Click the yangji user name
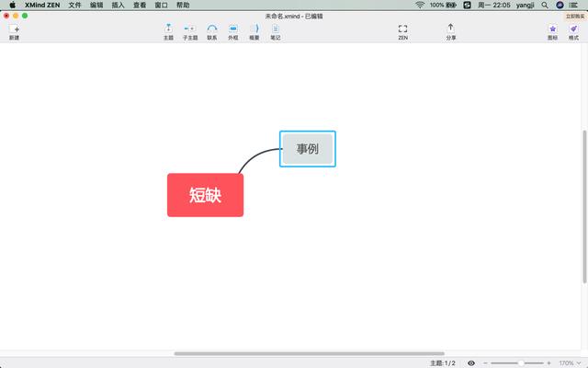 [525, 5]
